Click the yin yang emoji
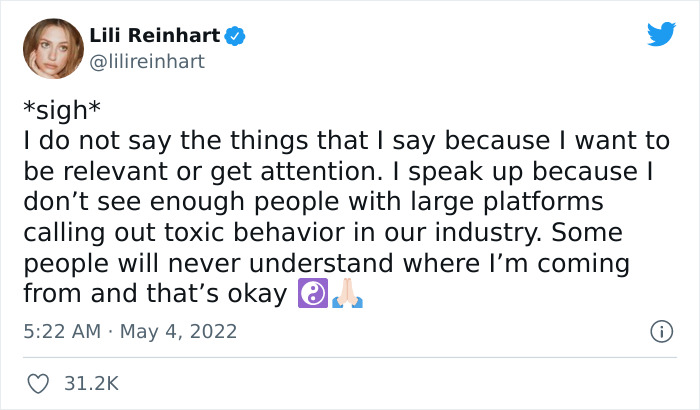 tap(310, 295)
